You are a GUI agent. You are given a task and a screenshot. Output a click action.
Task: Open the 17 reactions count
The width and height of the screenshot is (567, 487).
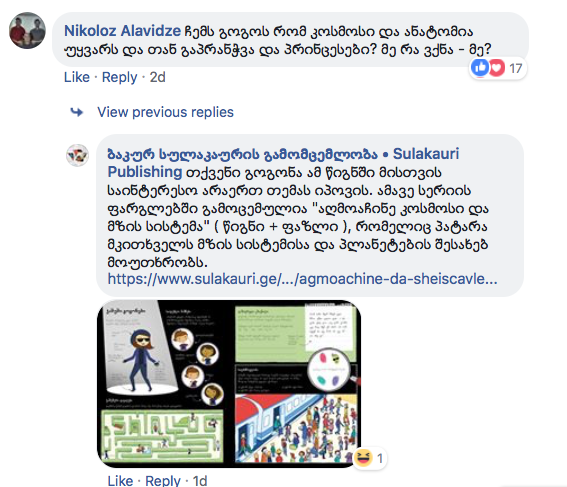pos(515,68)
